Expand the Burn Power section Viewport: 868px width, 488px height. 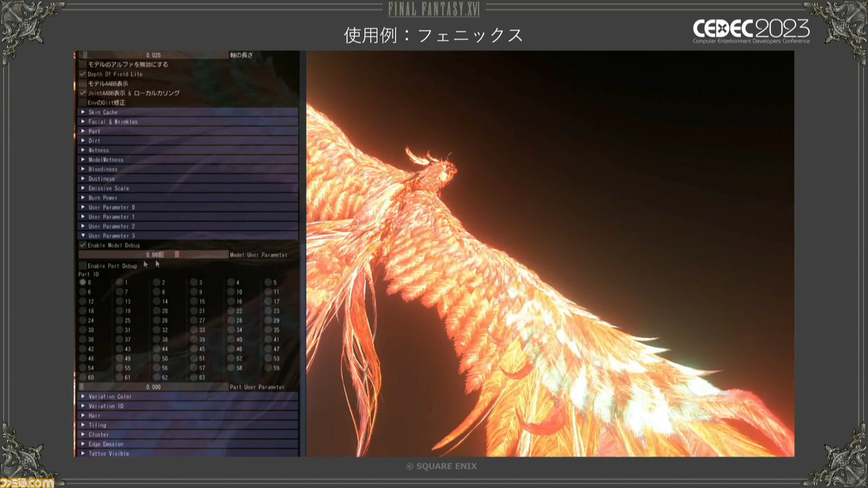tap(188, 197)
